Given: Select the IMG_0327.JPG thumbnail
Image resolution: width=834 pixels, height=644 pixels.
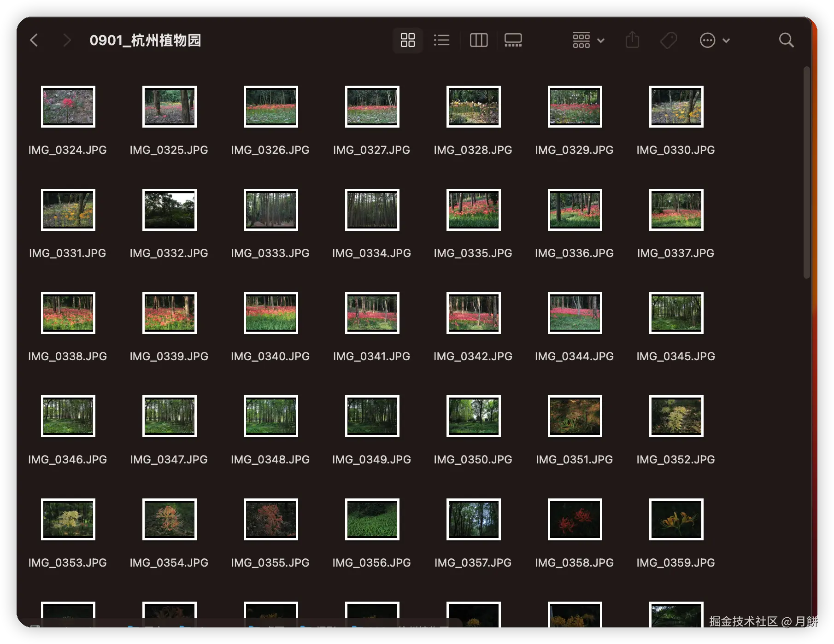Looking at the screenshot, I should click(372, 106).
